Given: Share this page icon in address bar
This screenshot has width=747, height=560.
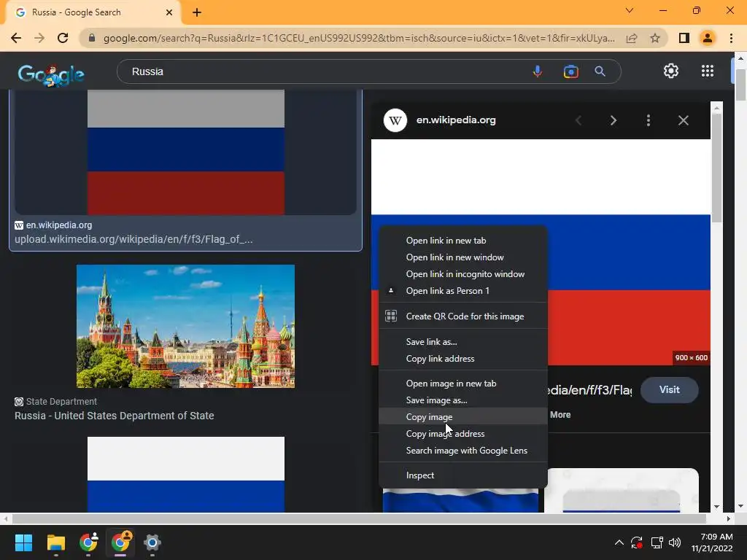Looking at the screenshot, I should tap(632, 38).
